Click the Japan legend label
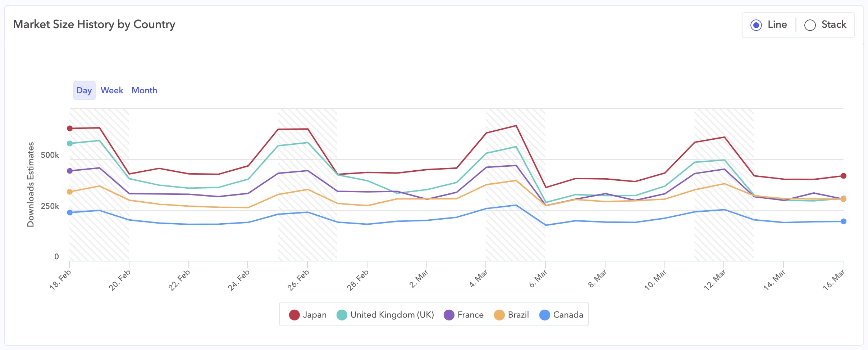The height and width of the screenshot is (350, 868). click(x=315, y=315)
